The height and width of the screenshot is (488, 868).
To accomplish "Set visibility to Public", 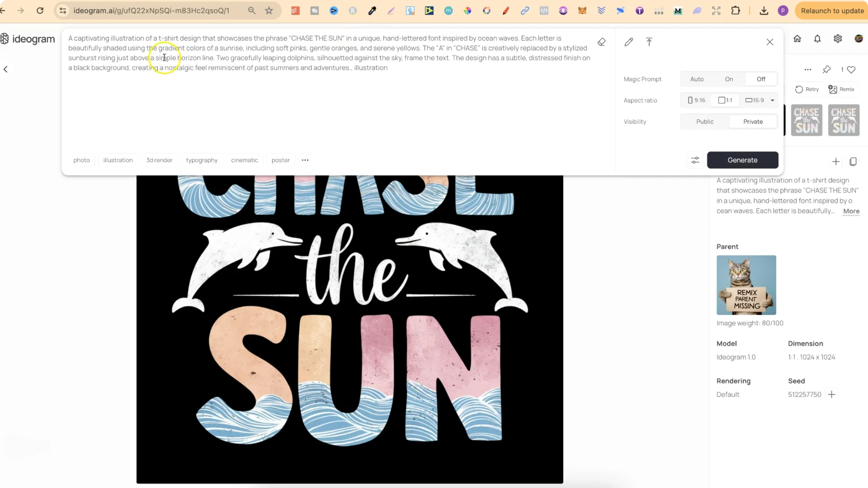I will tap(705, 122).
